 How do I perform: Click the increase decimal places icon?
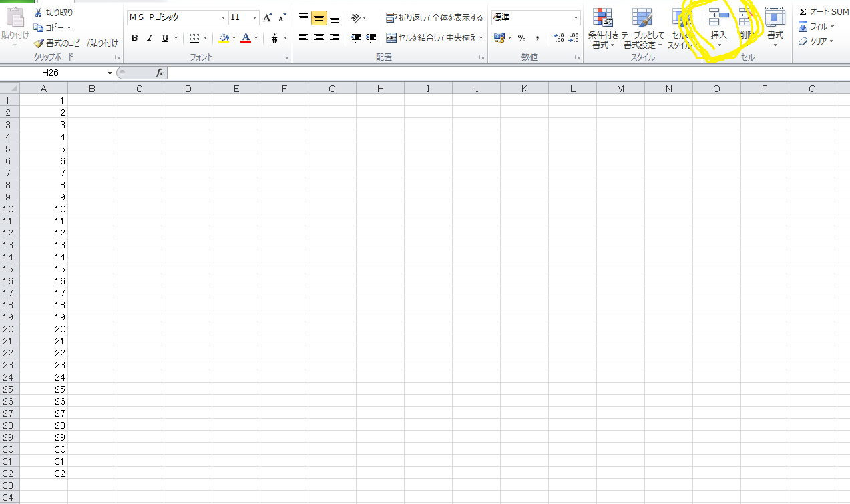coord(559,38)
